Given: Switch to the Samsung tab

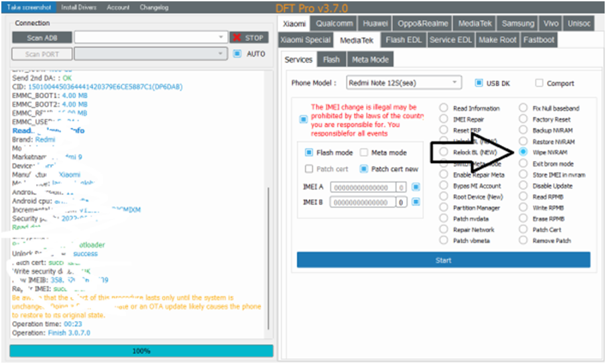Looking at the screenshot, I should point(518,23).
